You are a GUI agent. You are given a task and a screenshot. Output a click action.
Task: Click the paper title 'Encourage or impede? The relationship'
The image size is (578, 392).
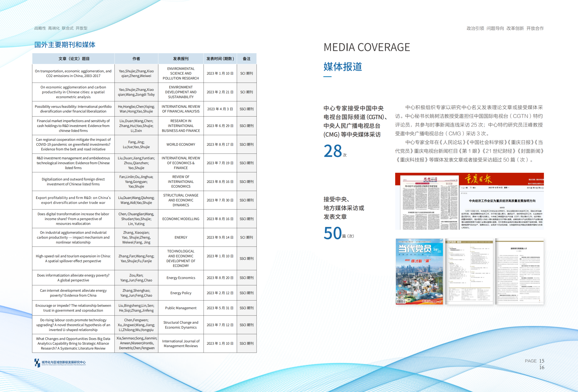[x=73, y=308]
